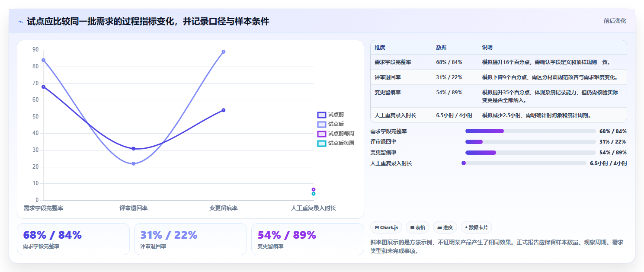Select the 评审退回率 progress bar
The width and height of the screenshot is (644, 272).
[x=531, y=142]
